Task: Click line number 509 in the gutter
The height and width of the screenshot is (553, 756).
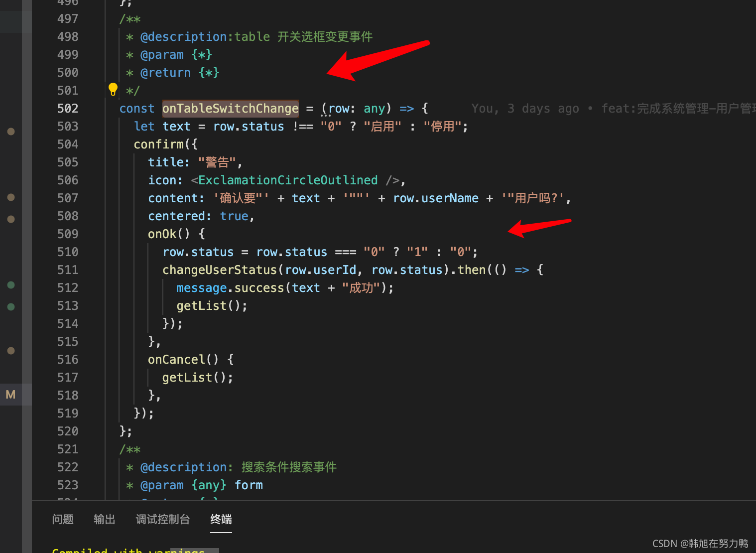Action: [x=68, y=234]
